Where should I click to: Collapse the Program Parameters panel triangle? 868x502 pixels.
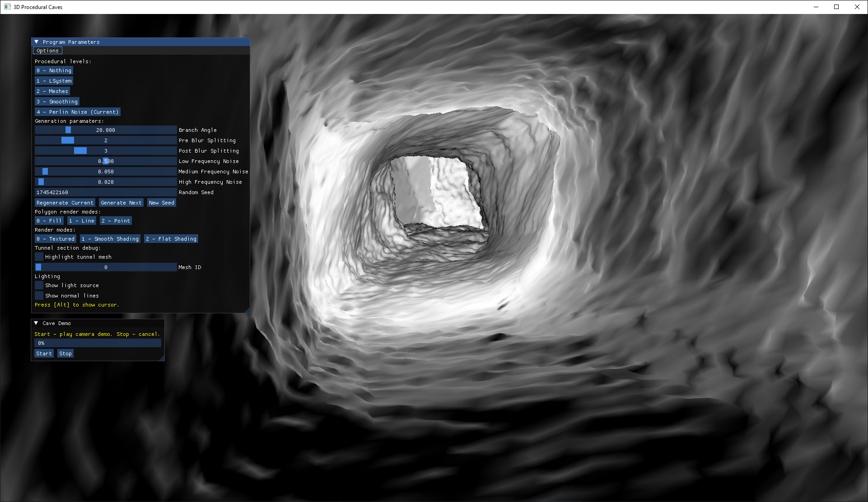click(37, 42)
